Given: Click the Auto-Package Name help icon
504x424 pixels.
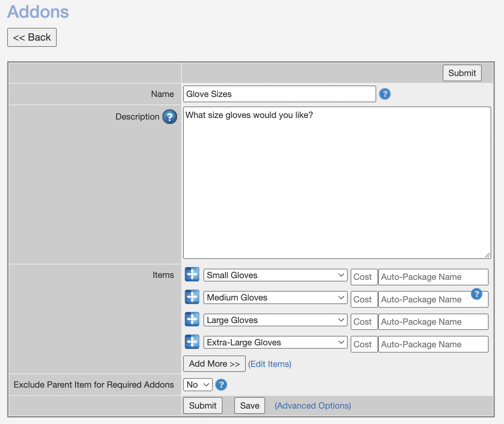Looking at the screenshot, I should [476, 294].
